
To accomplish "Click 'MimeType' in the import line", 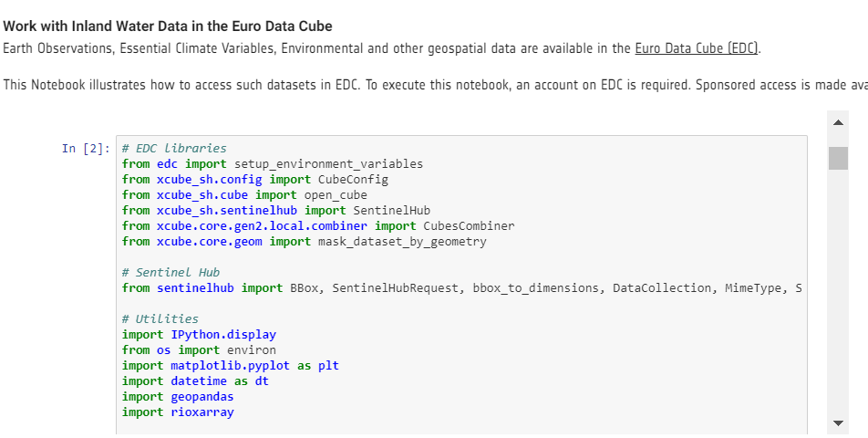I will [x=753, y=288].
